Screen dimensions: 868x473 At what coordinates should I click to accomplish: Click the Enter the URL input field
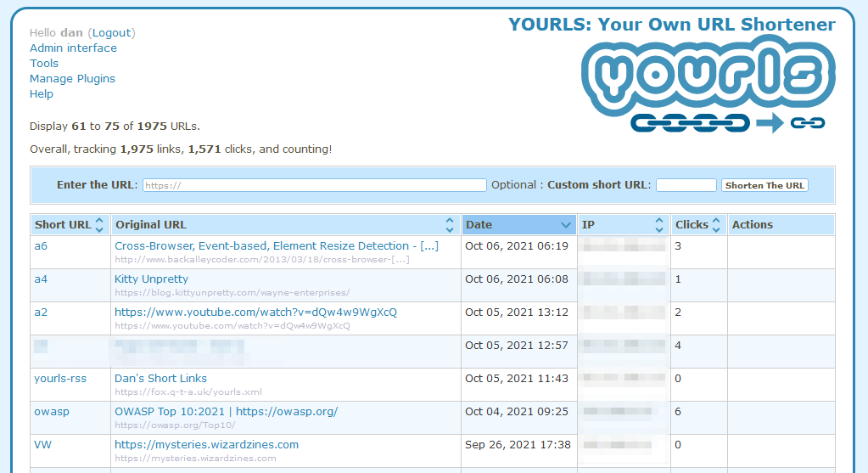[314, 185]
